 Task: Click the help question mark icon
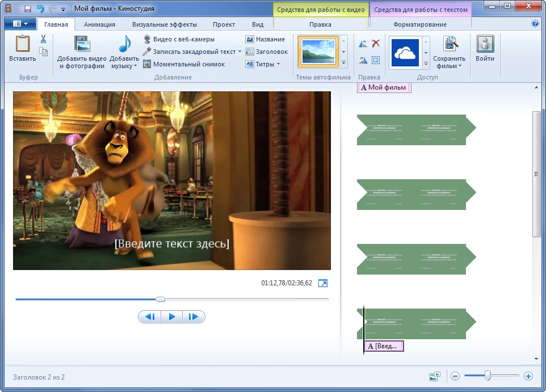pyautogui.click(x=535, y=24)
